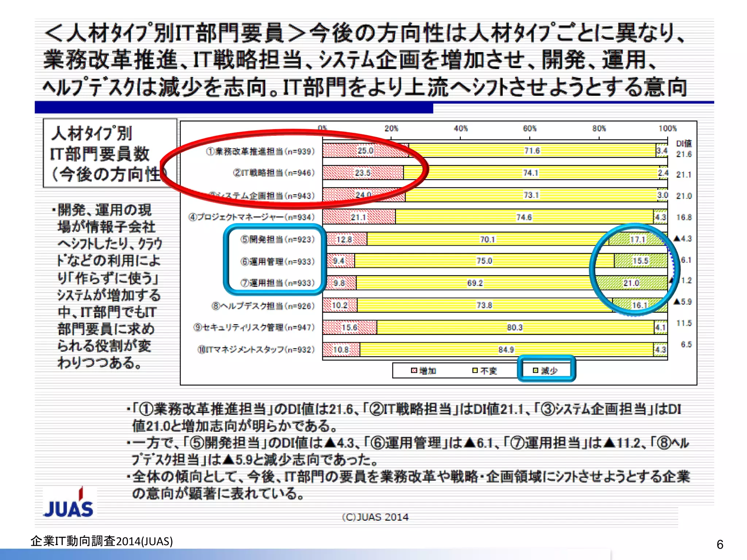Click the 21.0 decrease bar segment

point(631,283)
